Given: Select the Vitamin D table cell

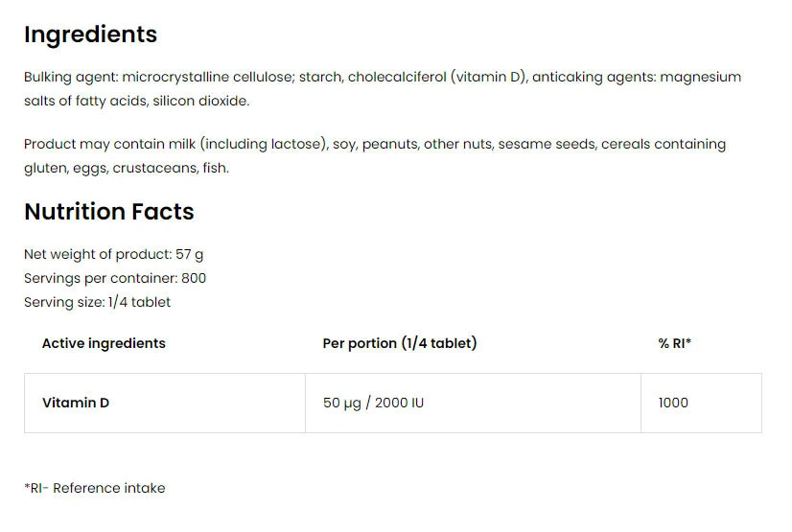Looking at the screenshot, I should tap(76, 403).
